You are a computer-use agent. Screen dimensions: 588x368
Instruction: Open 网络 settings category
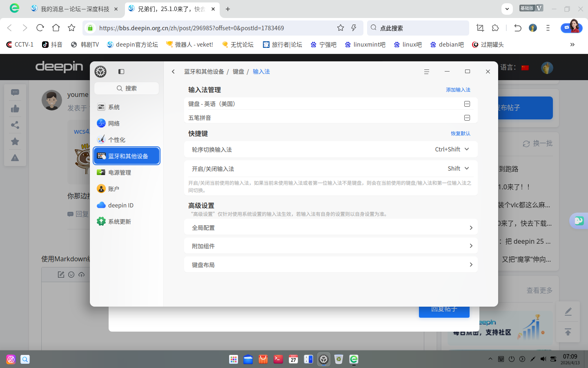(127, 123)
